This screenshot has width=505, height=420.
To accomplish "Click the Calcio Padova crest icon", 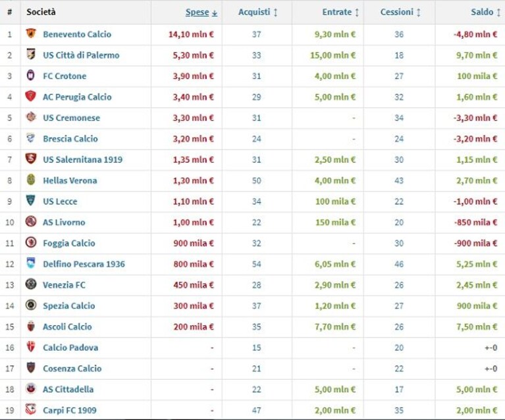I will (x=31, y=347).
